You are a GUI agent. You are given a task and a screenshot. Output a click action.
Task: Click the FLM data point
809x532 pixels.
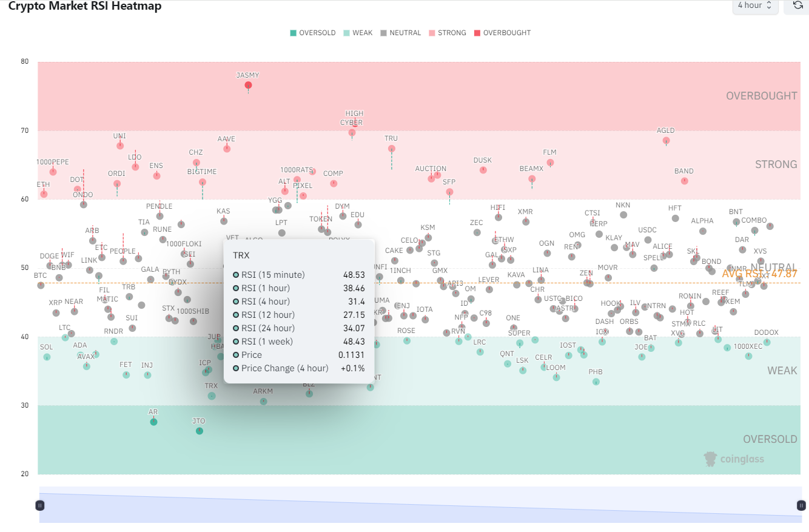coord(550,163)
